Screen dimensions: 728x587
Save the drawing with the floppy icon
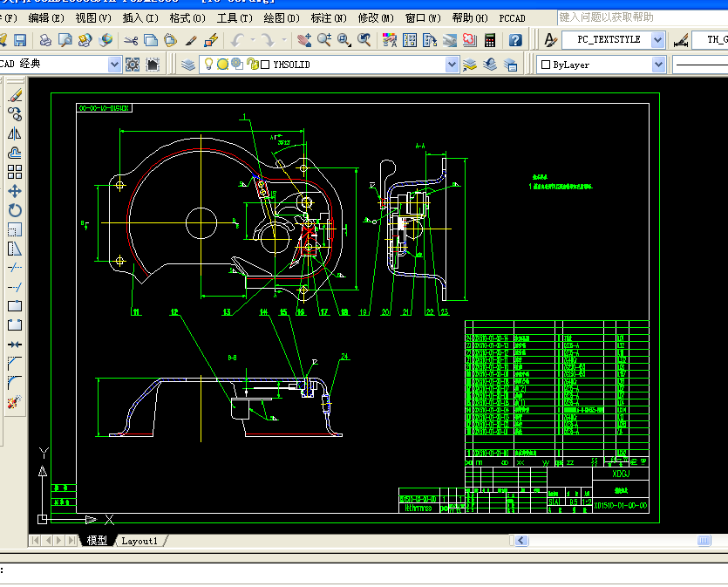tap(20, 40)
